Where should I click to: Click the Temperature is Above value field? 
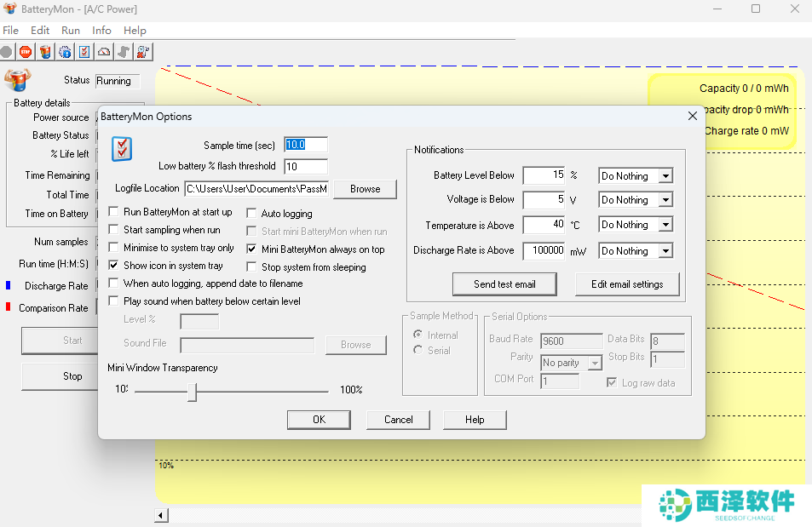click(x=544, y=224)
